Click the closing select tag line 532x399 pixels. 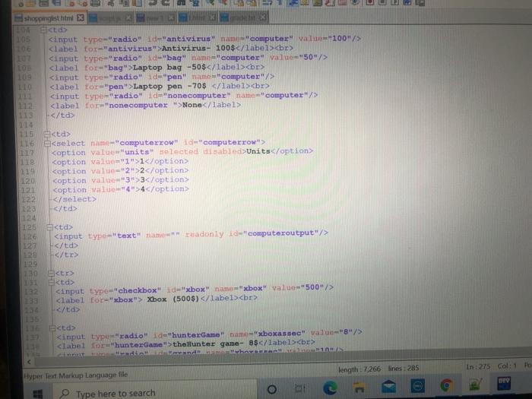tap(74, 199)
